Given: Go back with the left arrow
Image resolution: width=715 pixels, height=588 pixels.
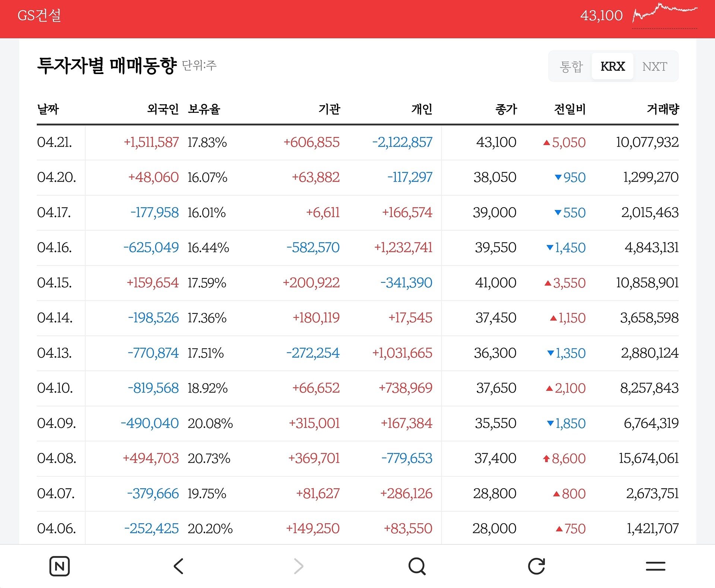Looking at the screenshot, I should [179, 566].
